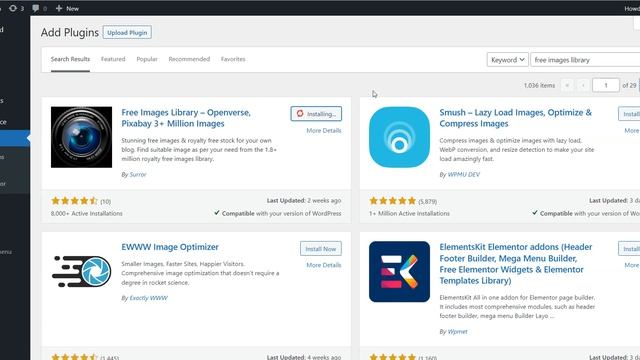This screenshot has height=360, width=640.
Task: Open author WPMU DEV link
Action: [x=464, y=174]
